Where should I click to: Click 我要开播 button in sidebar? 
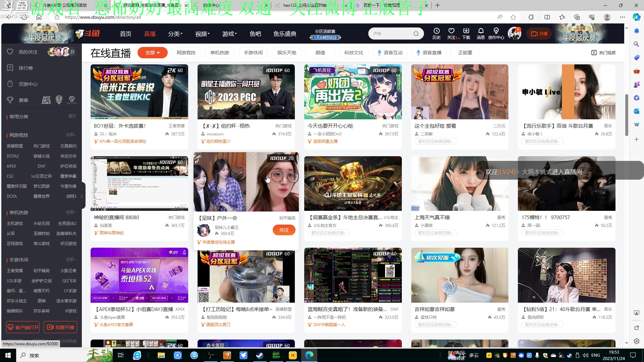pyautogui.click(x=60, y=327)
